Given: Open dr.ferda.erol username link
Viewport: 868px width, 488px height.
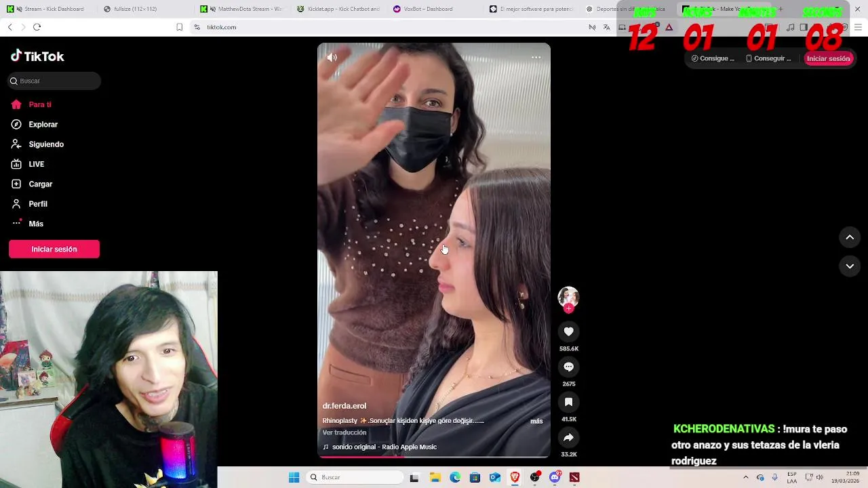Looking at the screenshot, I should [x=344, y=406].
